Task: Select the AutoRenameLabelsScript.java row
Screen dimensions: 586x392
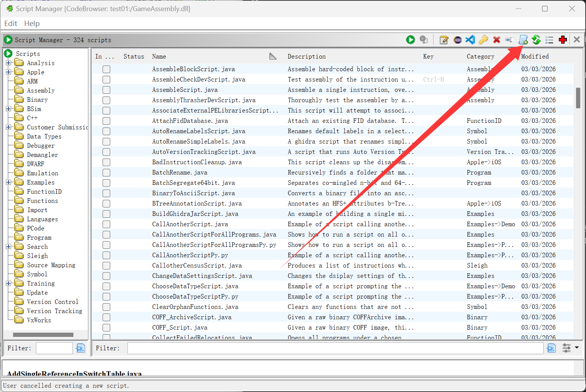Action: point(332,131)
